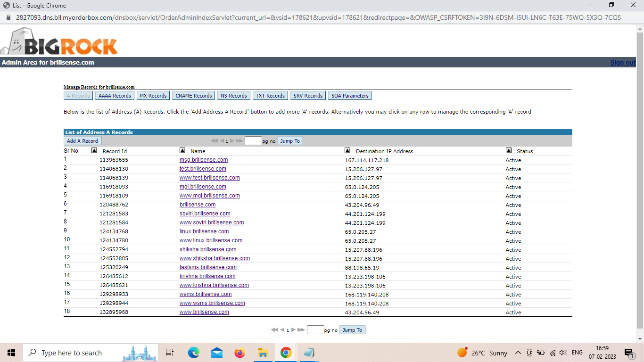Open Firefox from the taskbar
Viewport: 644px width, 362px height.
[x=240, y=353]
